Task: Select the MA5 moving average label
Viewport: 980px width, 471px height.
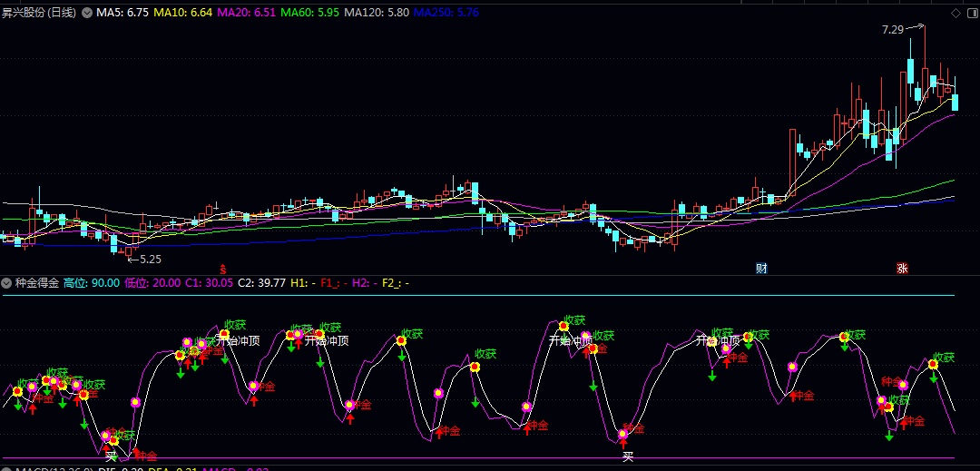Action: point(122,13)
